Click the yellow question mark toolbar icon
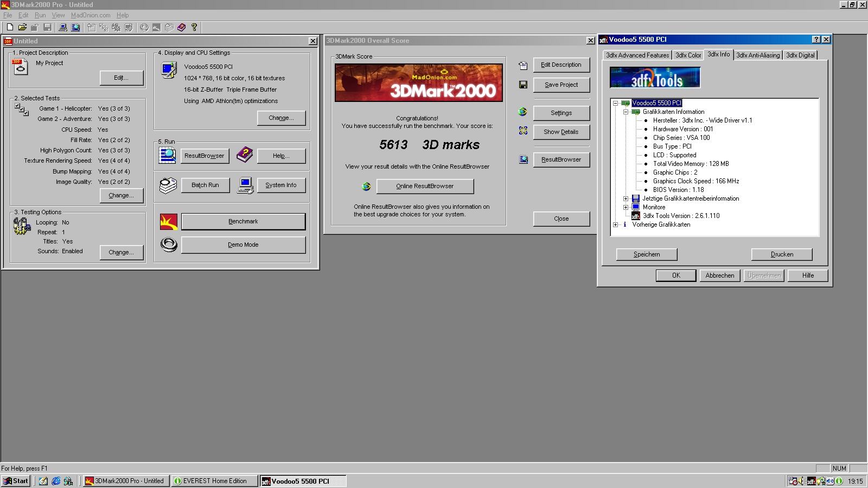Viewport: 868px width, 488px height. pyautogui.click(x=194, y=27)
